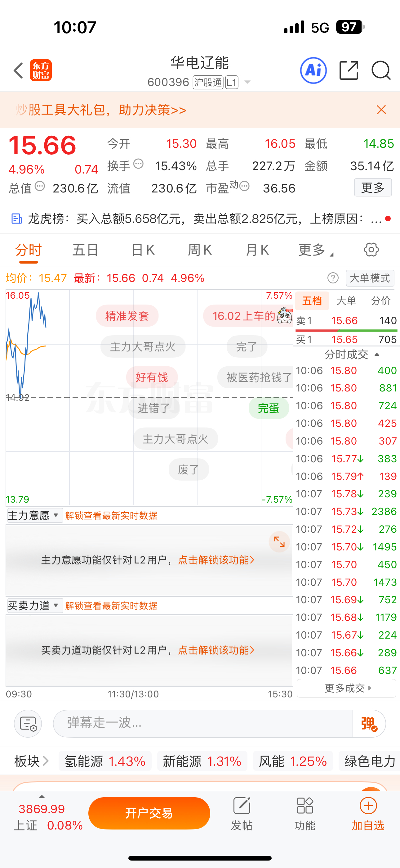Viewport: 400px width, 868px height.
Task: Tap the 10:07 15.73 2386 trade row
Action: [346, 511]
